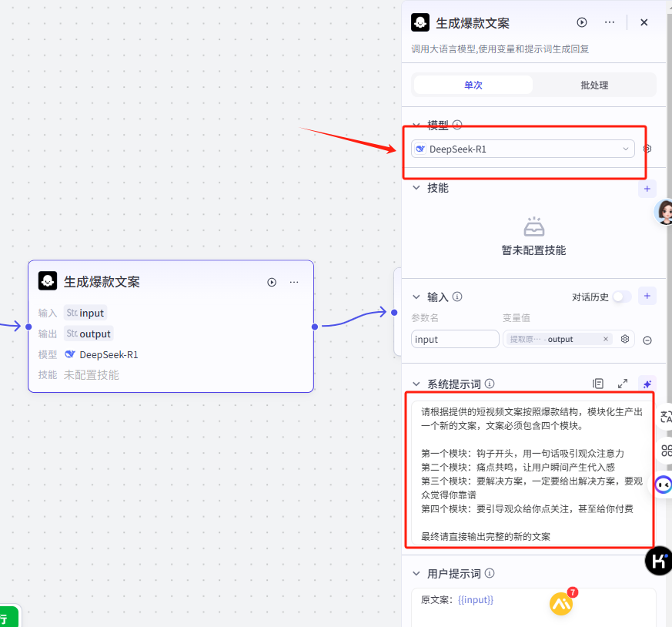
Task: Click the 未配置技能 text in node
Action: pos(92,375)
